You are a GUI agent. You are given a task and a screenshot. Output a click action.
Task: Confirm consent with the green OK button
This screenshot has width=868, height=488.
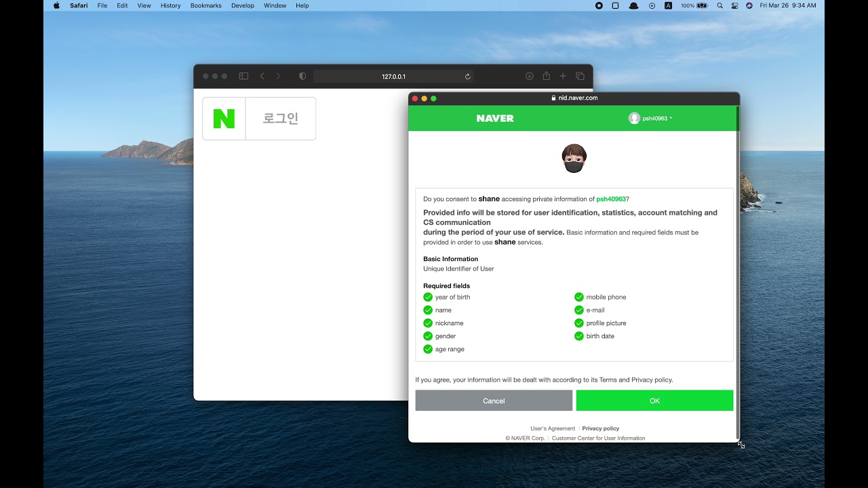tap(654, 401)
